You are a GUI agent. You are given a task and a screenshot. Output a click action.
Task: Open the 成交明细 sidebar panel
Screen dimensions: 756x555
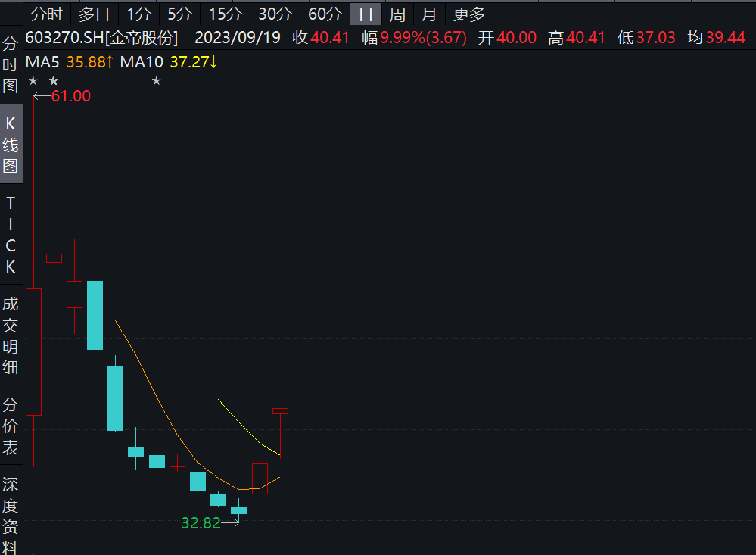[11, 336]
